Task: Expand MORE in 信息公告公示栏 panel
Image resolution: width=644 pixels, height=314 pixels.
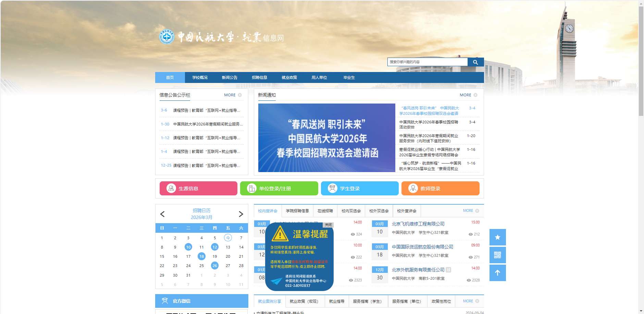Action: tap(233, 95)
